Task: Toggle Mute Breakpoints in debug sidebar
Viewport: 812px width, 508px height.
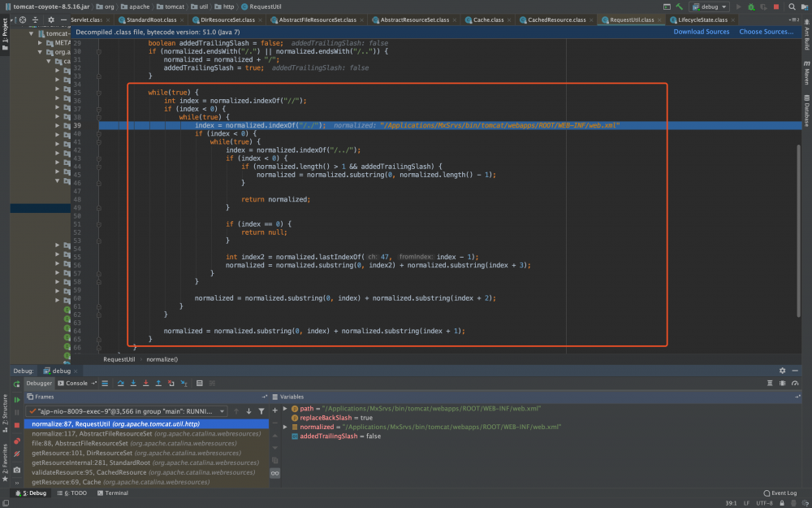Action: pyautogui.click(x=17, y=454)
